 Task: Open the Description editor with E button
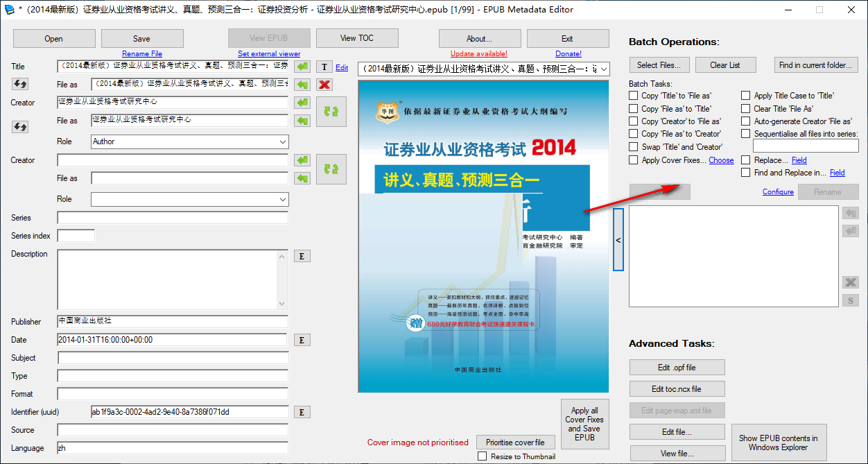302,256
